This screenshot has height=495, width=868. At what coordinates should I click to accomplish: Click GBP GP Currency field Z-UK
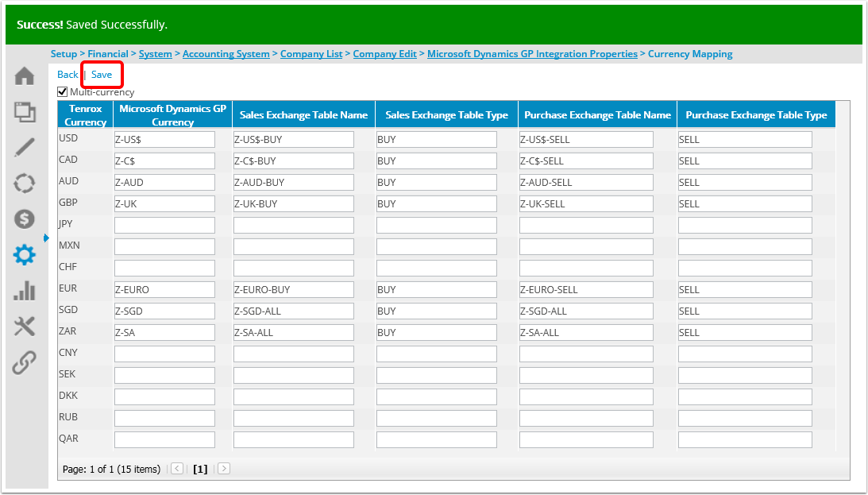click(x=164, y=203)
